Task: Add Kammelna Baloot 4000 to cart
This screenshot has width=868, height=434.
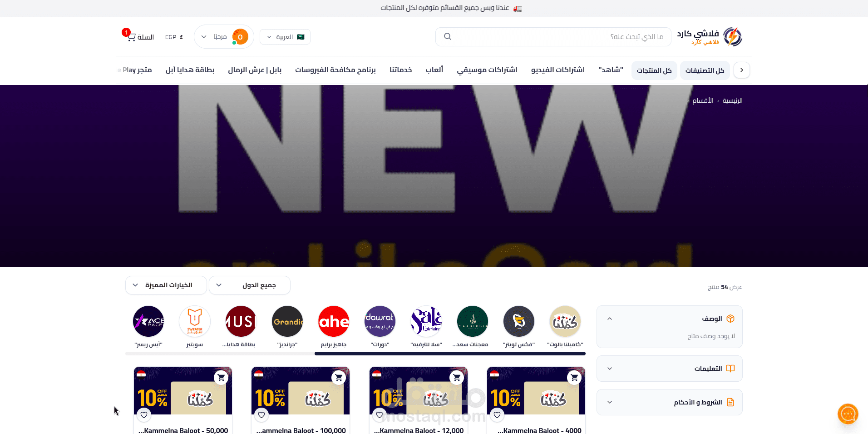Action: (574, 377)
